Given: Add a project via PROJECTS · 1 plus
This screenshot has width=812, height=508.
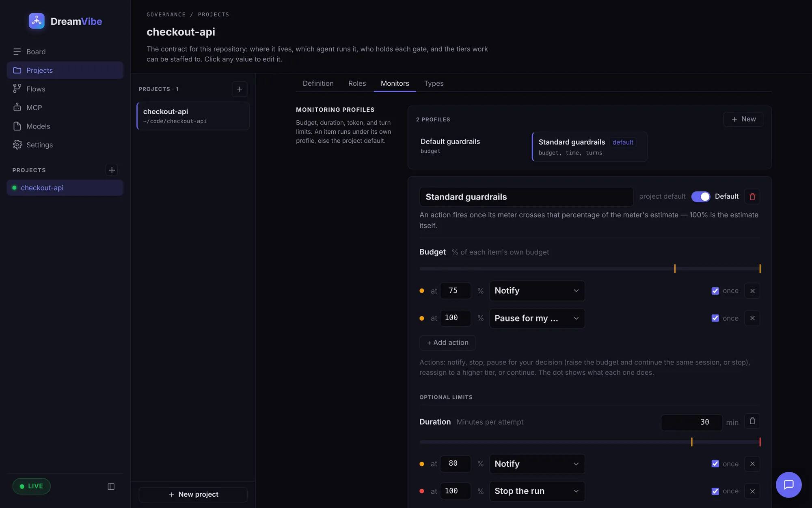Looking at the screenshot, I should click(240, 89).
